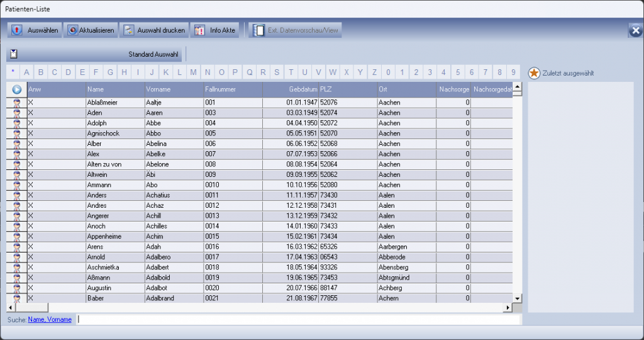Click the Auswählen toolbar button
The width and height of the screenshot is (644, 340).
[34, 30]
